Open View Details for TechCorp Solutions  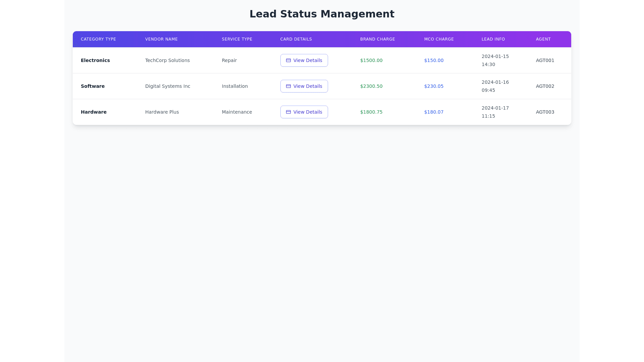[304, 60]
